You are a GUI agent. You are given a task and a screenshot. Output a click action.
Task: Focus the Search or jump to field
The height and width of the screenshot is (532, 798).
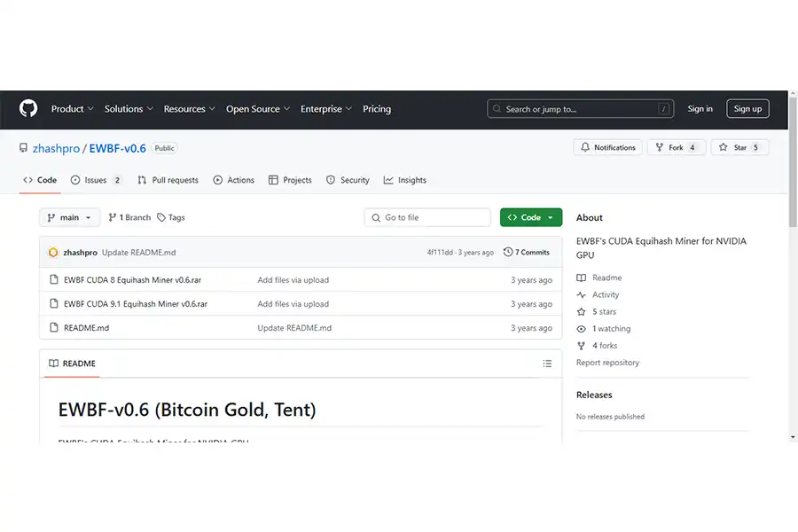[x=580, y=109]
